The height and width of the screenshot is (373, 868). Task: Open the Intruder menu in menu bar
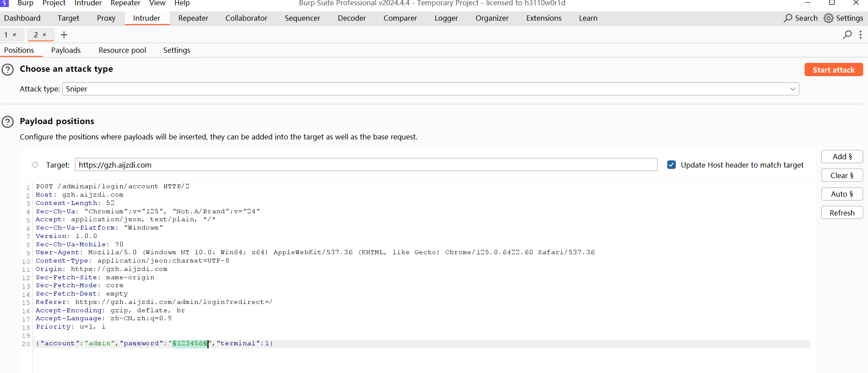point(88,3)
